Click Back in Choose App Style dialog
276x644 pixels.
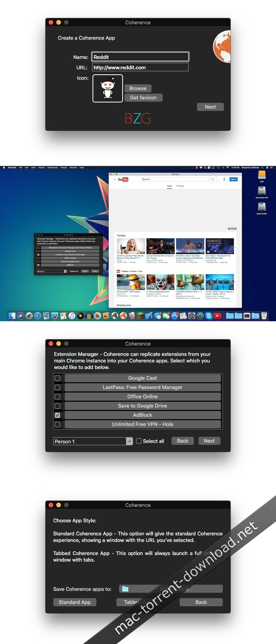tap(201, 602)
